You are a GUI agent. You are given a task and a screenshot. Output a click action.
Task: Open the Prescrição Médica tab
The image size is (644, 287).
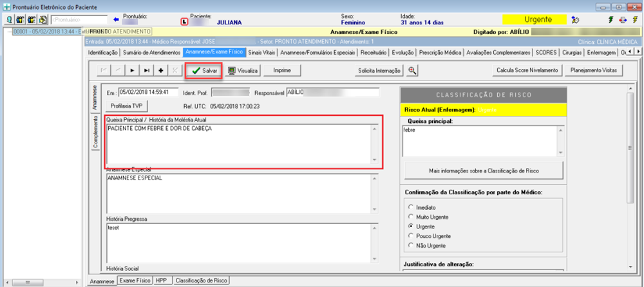click(440, 53)
